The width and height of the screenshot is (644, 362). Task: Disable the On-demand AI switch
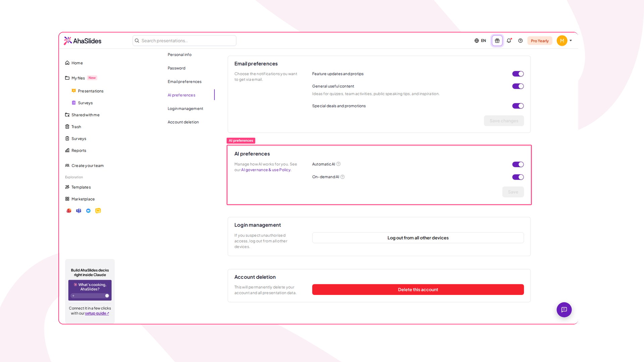click(518, 177)
